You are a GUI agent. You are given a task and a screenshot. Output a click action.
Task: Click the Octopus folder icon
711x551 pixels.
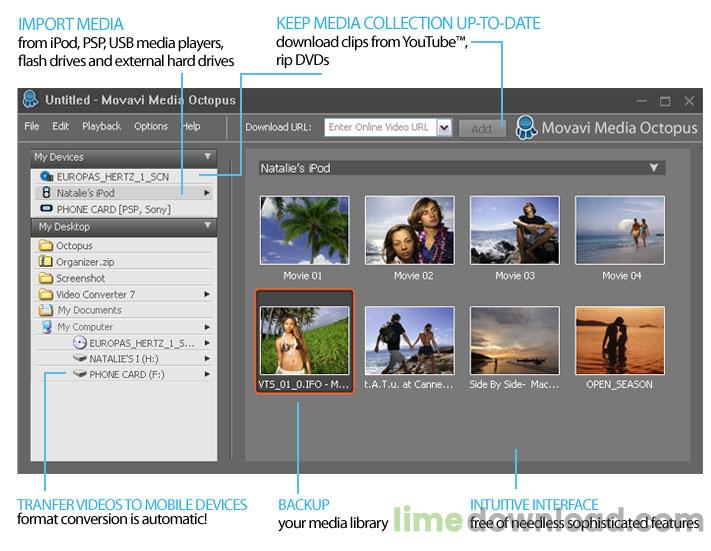pyautogui.click(x=46, y=246)
